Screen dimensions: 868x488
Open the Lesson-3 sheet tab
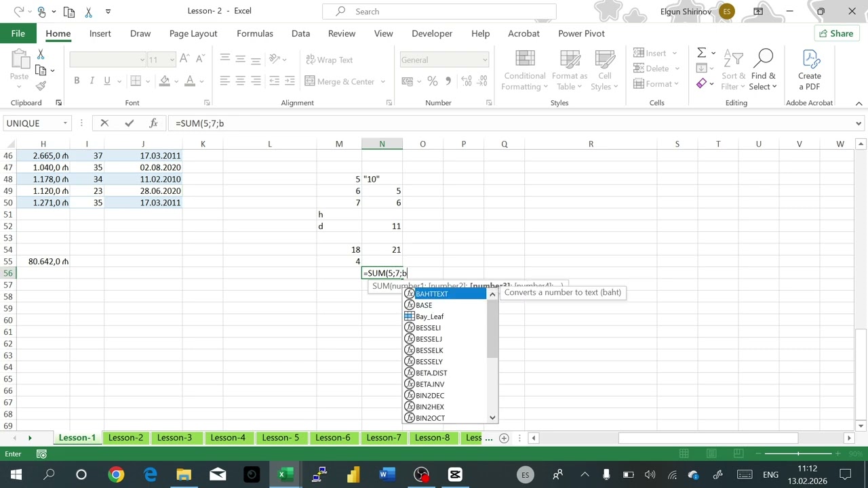click(x=174, y=438)
